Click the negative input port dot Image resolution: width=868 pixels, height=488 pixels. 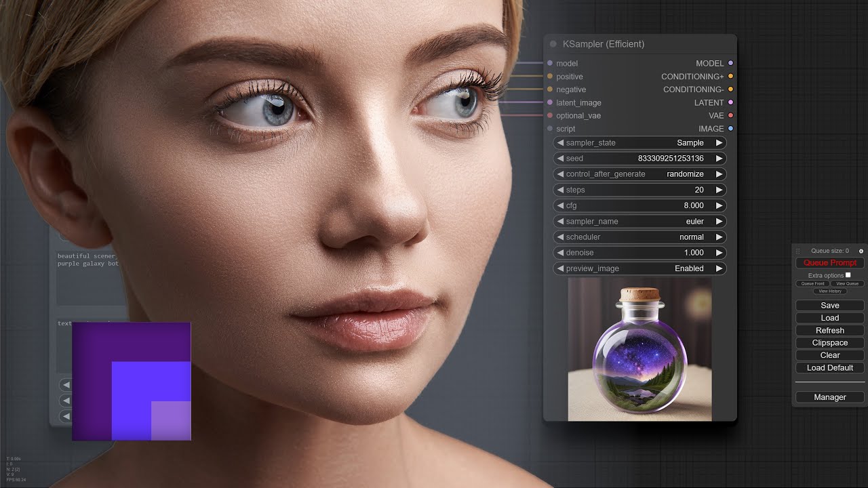click(550, 89)
